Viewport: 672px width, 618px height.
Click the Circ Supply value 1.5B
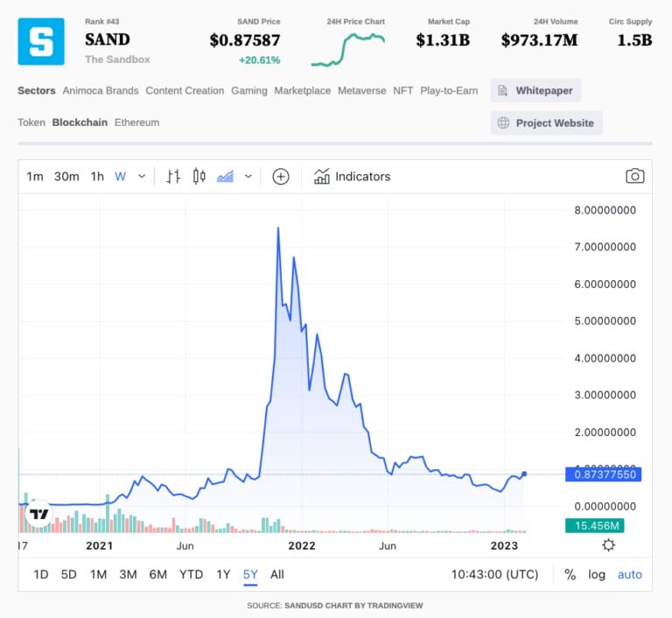point(634,40)
